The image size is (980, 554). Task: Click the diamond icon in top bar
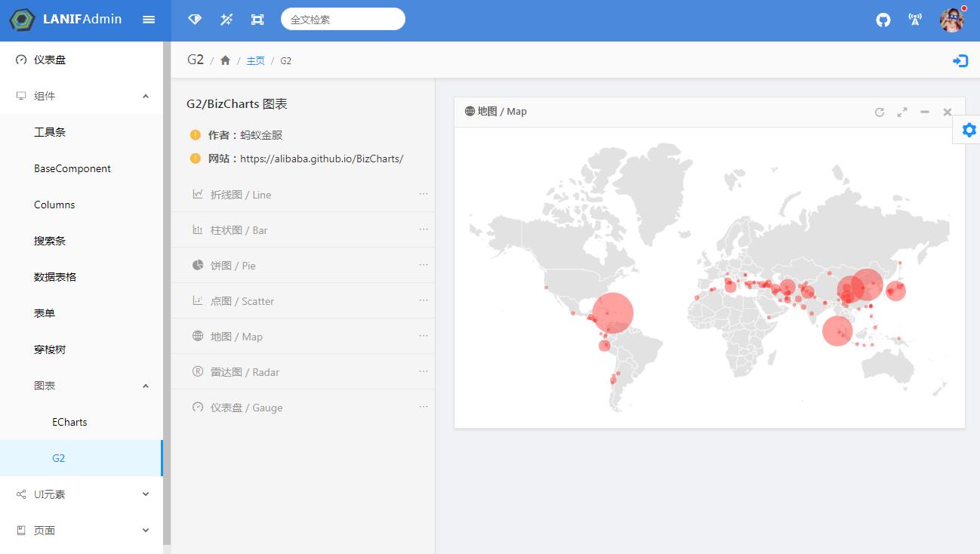click(x=195, y=20)
